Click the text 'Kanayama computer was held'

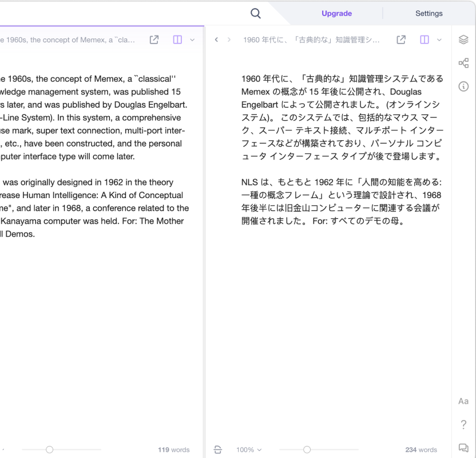coord(60,221)
